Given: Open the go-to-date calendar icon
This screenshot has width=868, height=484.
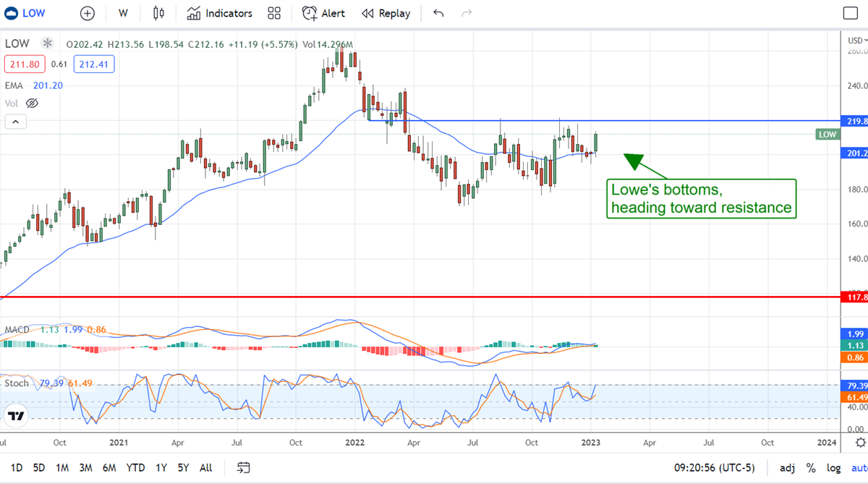Looking at the screenshot, I should click(x=244, y=467).
